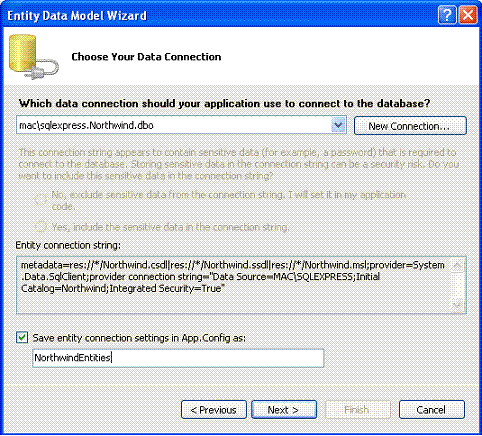
Task: Close the Entity Data Model Wizard
Action: (468, 15)
